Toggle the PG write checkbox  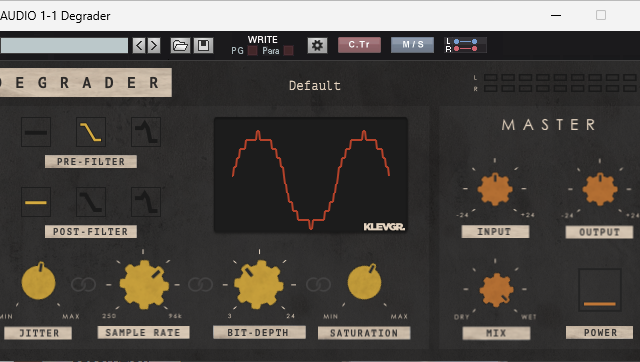[253, 51]
